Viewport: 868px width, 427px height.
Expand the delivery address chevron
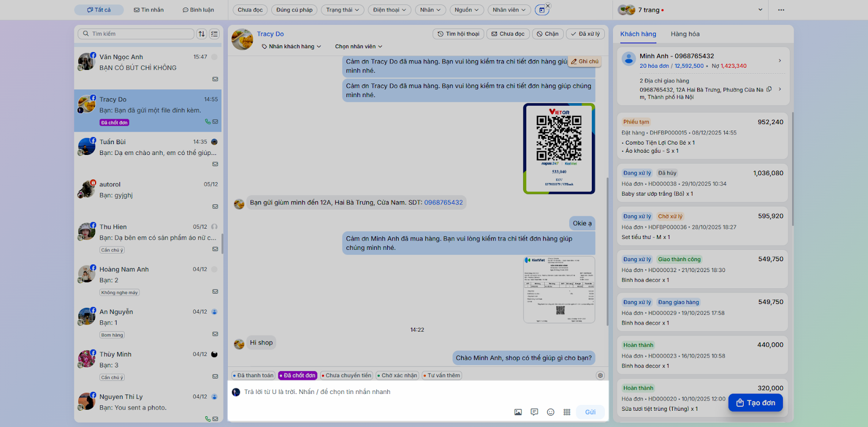tap(780, 89)
